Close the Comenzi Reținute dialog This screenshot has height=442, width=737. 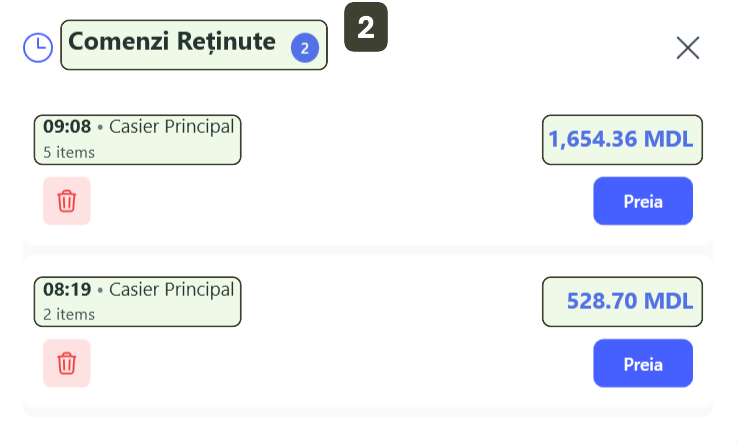pyautogui.click(x=688, y=48)
